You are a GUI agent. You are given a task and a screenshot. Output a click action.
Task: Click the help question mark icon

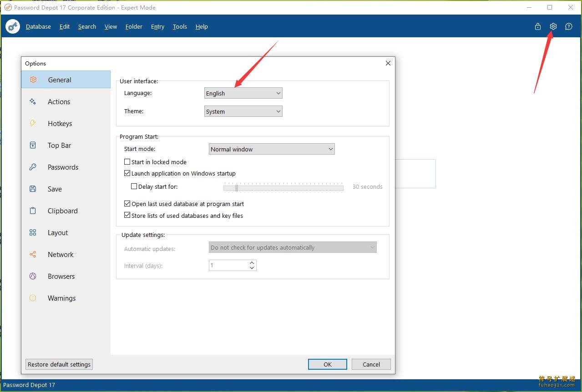pyautogui.click(x=569, y=26)
